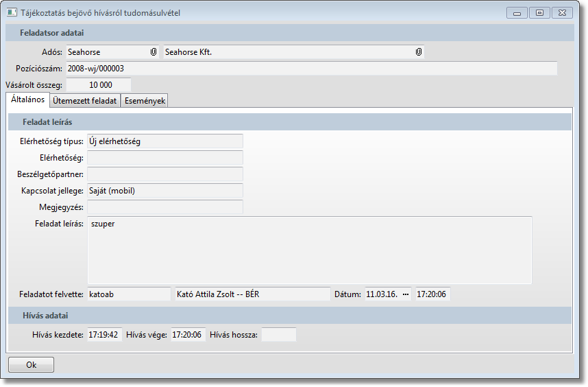Click the Hívás adatai section header

pos(289,316)
